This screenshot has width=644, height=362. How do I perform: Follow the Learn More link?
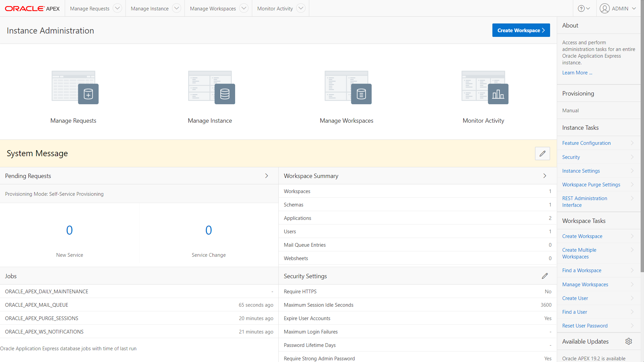[x=577, y=73]
